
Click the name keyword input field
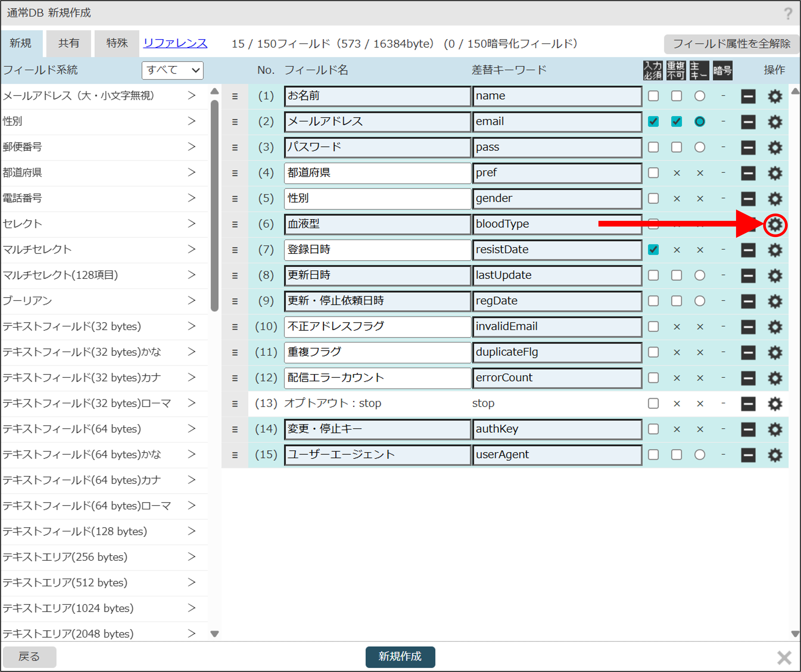pos(556,96)
